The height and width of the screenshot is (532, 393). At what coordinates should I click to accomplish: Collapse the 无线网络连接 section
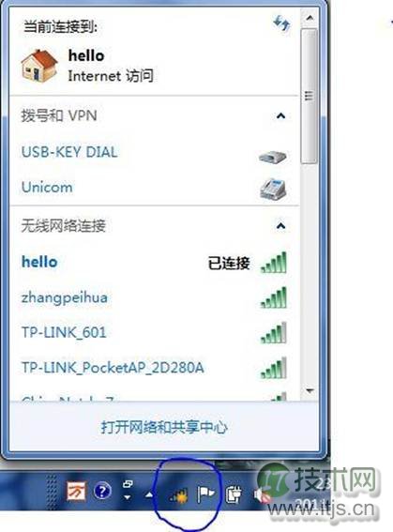click(280, 225)
